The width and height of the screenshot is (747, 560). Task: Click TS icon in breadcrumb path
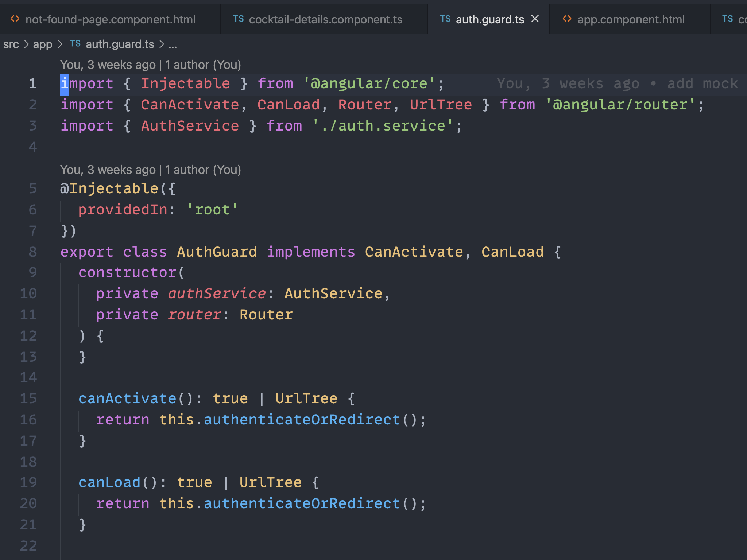point(75,44)
